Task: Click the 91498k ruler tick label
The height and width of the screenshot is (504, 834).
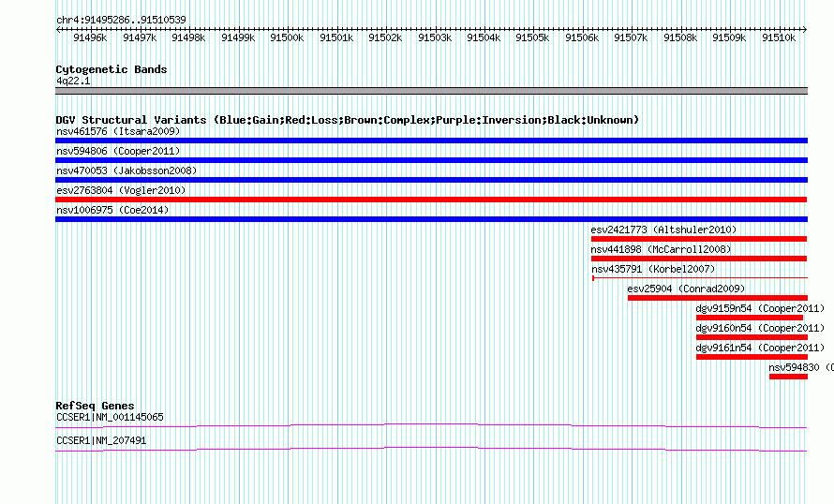Action: tap(188, 37)
